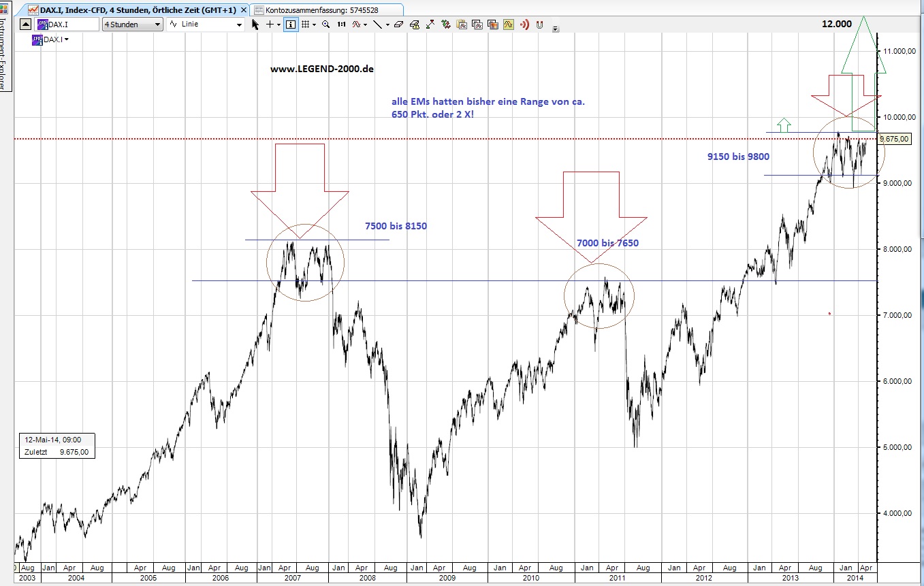The height and width of the screenshot is (586, 924).
Task: Toggle the chart grid visibility
Action: pos(305,25)
